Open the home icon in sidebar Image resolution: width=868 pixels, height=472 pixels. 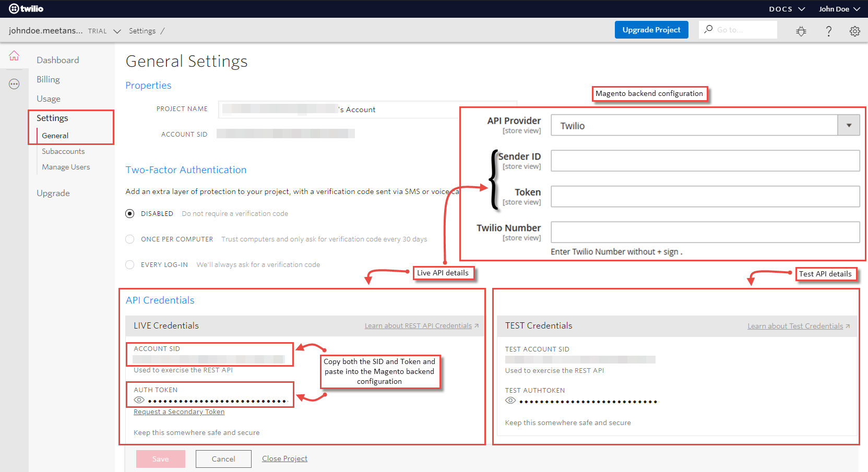[14, 56]
